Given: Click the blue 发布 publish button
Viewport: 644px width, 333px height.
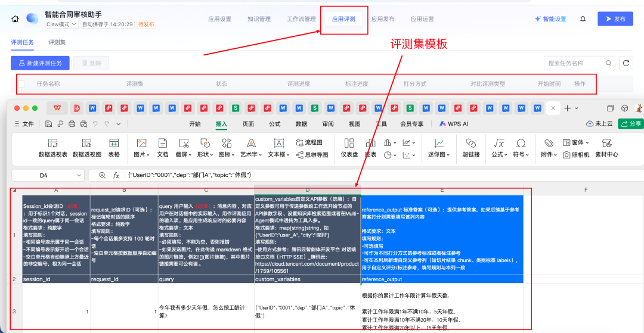Looking at the screenshot, I should [x=615, y=19].
